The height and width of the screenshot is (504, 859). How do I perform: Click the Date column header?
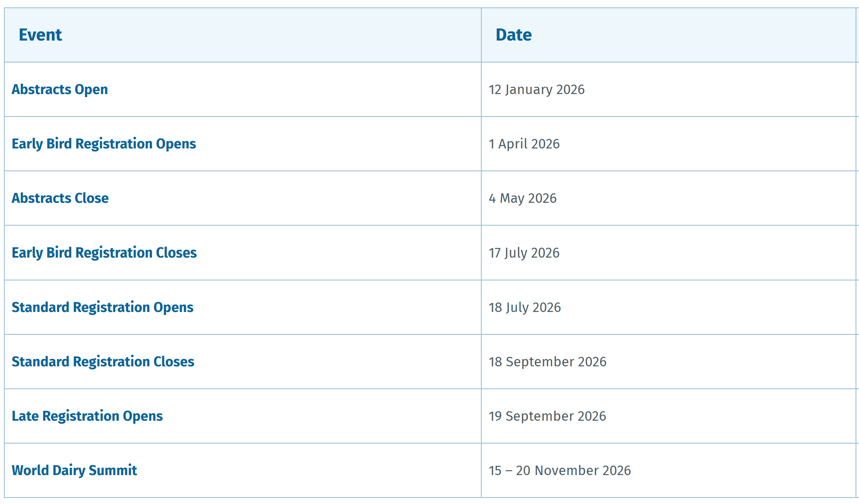pos(513,35)
